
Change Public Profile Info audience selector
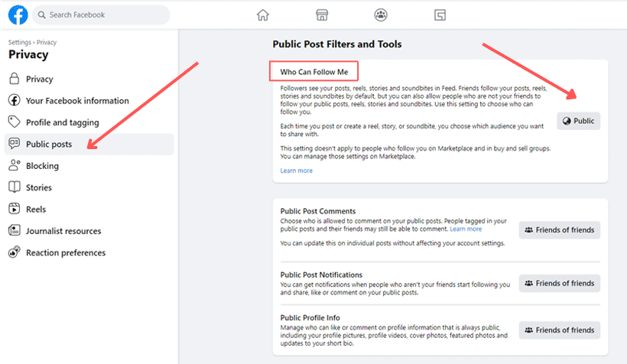pyautogui.click(x=559, y=330)
